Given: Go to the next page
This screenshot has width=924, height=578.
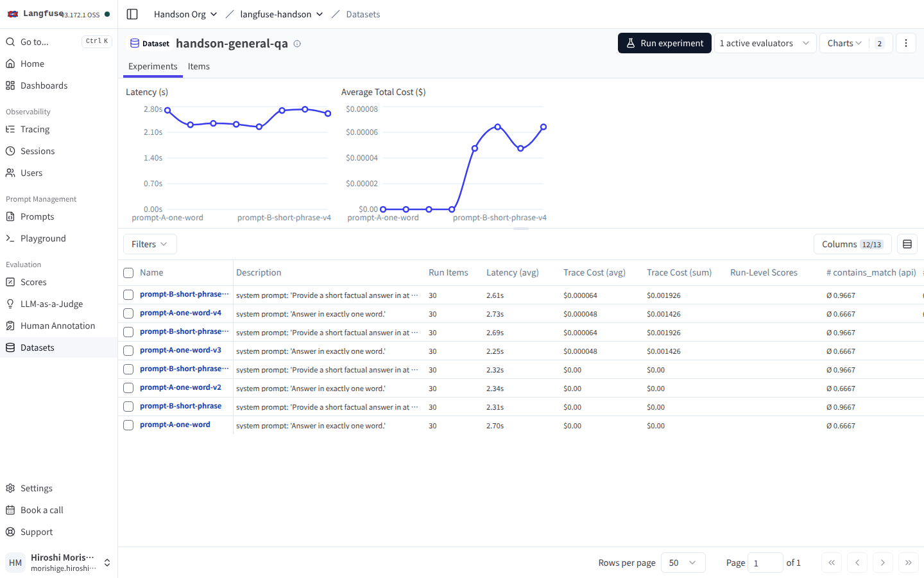Looking at the screenshot, I should click(883, 563).
